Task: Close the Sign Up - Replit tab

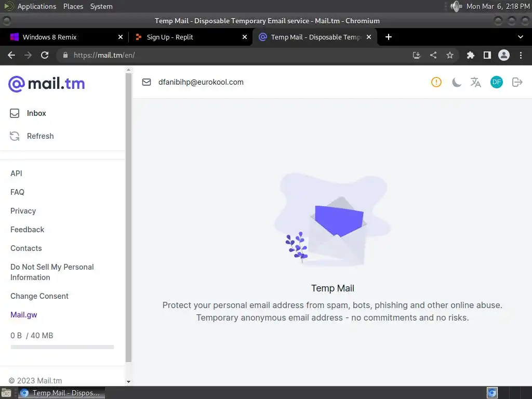Action: click(245, 37)
